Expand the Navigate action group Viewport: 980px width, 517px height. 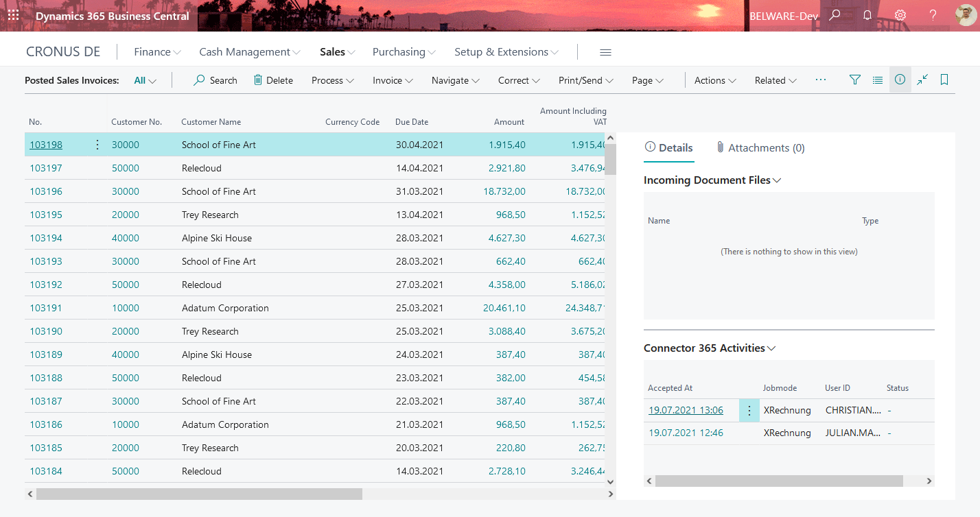456,80
